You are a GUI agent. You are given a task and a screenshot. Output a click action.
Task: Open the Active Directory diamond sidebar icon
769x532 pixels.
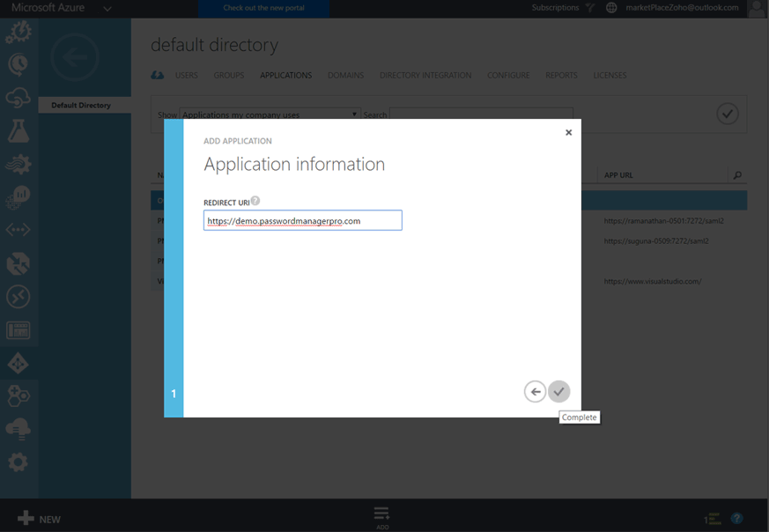pos(18,364)
